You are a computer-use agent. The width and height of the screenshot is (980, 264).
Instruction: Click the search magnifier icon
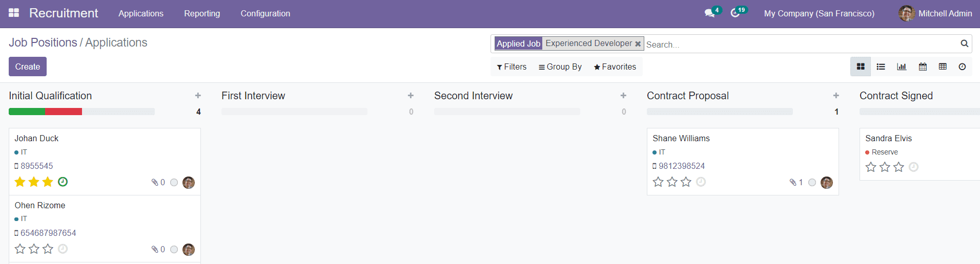pos(964,43)
